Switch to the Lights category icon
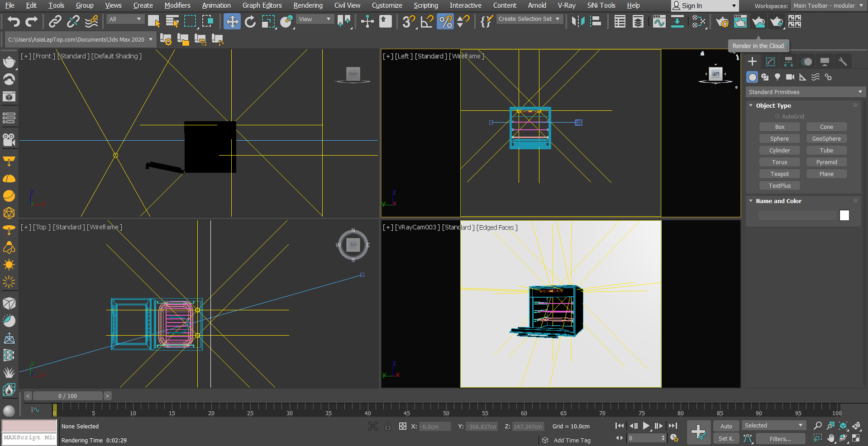 777,77
